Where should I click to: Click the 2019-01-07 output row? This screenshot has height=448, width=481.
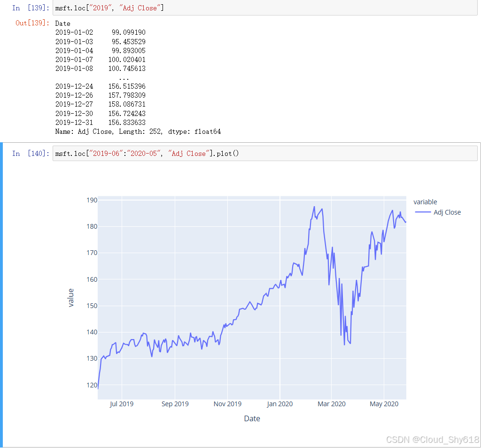pos(101,59)
